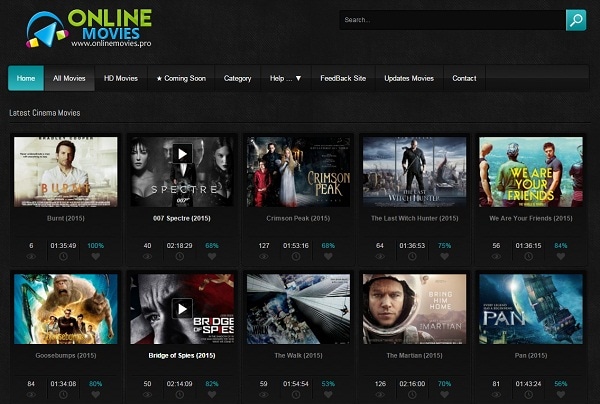Click the 100% rating on Burnt
Image resolution: width=600 pixels, height=404 pixels.
[x=96, y=246]
